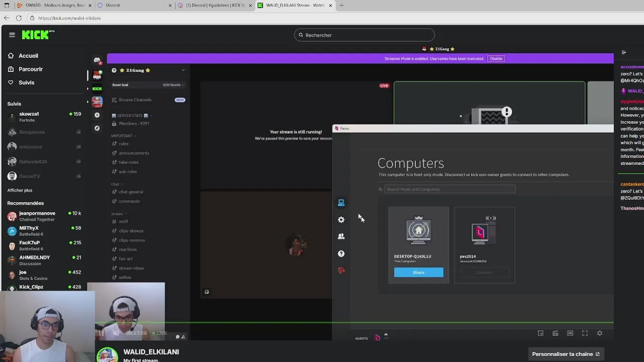
Task: Enter fullscreen on the Kick player
Action: pyautogui.click(x=585, y=333)
